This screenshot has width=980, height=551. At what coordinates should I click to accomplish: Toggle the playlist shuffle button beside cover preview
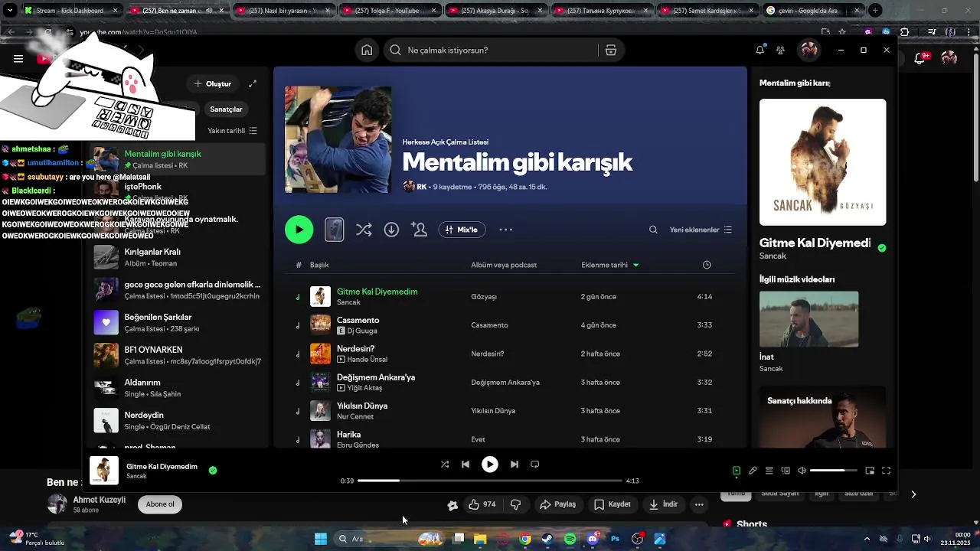pyautogui.click(x=364, y=230)
